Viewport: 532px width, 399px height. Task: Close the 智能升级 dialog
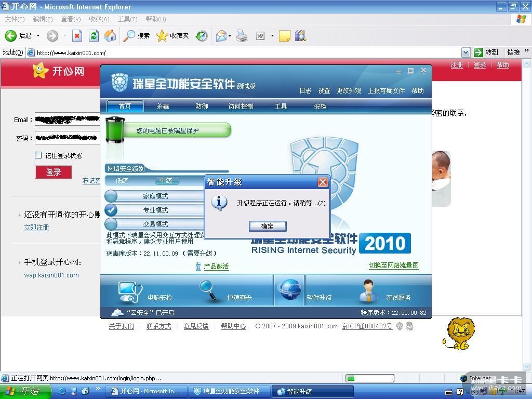(x=323, y=182)
